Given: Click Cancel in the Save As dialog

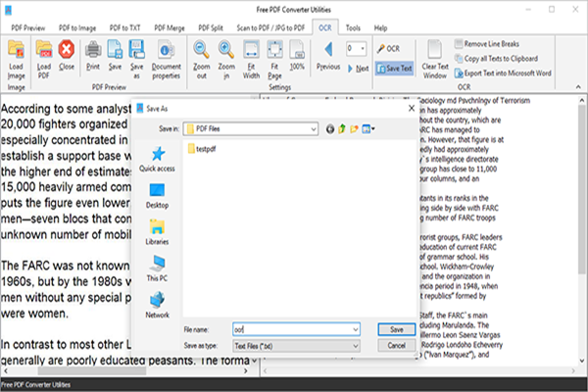Looking at the screenshot, I should click(x=397, y=345).
